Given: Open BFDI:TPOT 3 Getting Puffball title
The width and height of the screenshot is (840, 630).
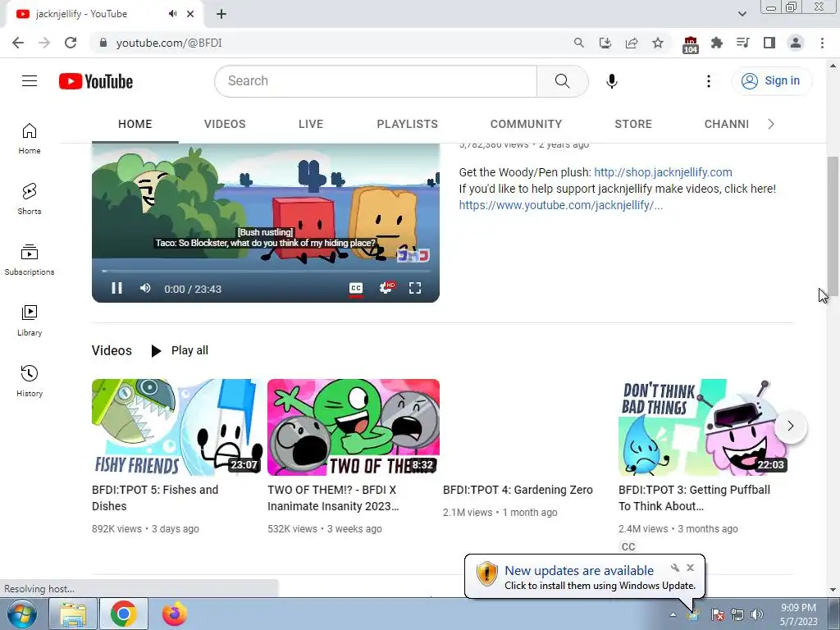Looking at the screenshot, I should click(694, 498).
